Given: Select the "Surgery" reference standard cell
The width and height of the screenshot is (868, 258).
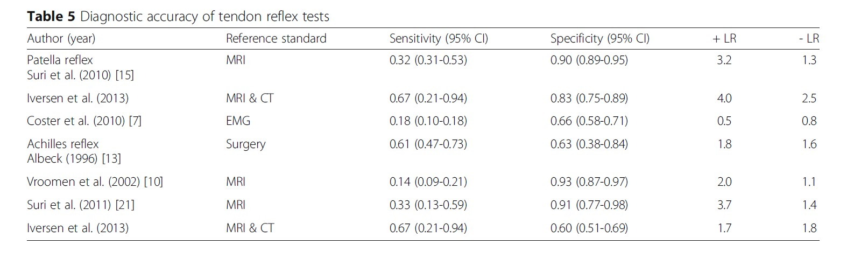Looking at the screenshot, I should 245,144.
